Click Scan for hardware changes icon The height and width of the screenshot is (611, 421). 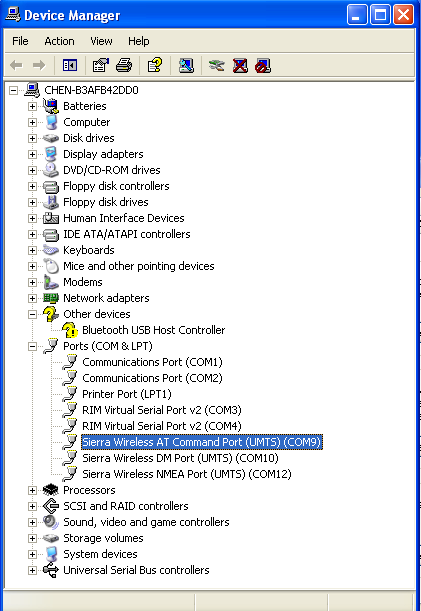pos(186,65)
